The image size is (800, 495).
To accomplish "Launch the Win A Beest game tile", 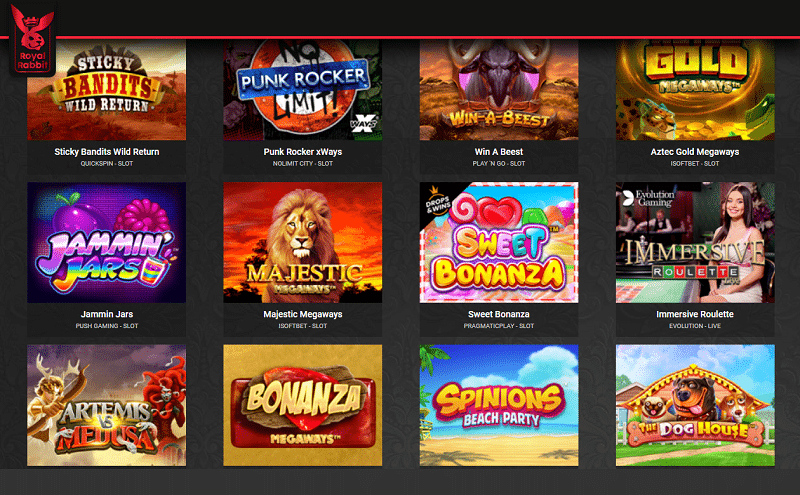I will tap(499, 90).
